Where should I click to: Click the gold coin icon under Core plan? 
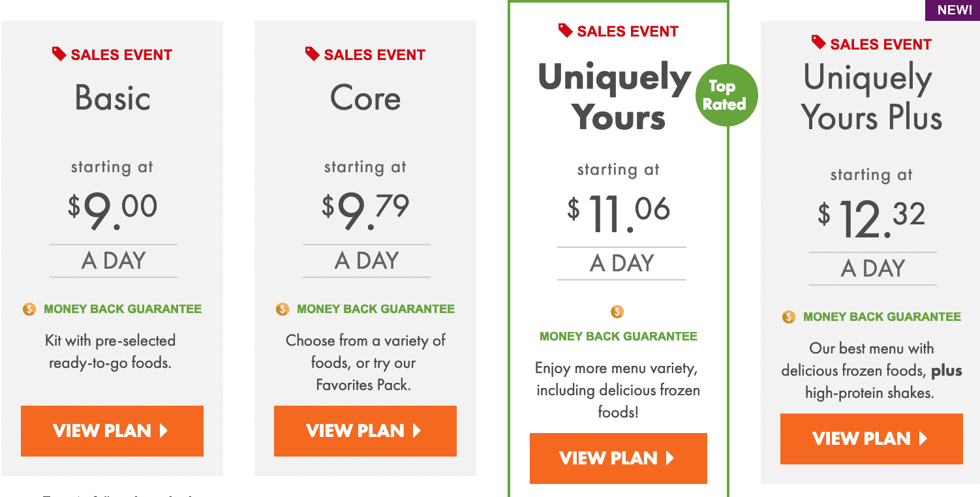tap(283, 309)
